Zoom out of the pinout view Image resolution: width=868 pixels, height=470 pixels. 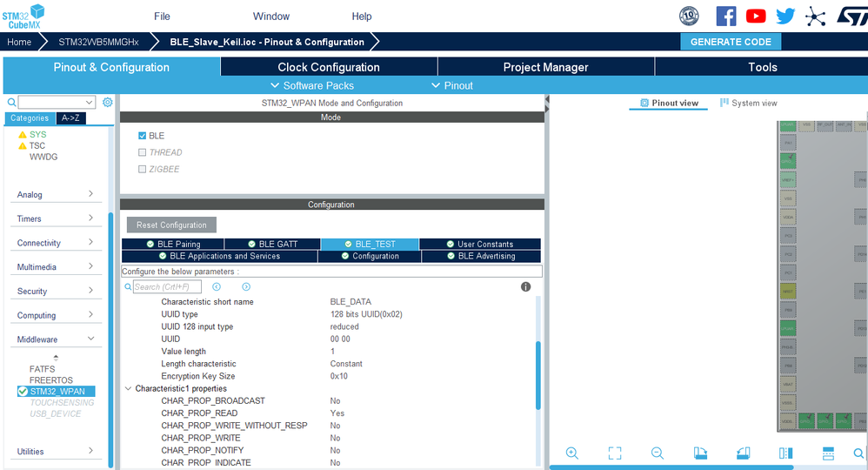click(658, 453)
